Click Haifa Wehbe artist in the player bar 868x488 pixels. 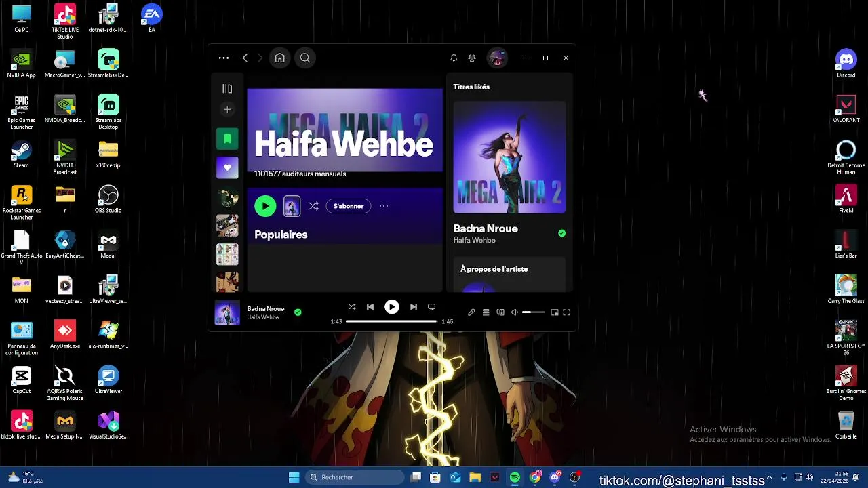[x=263, y=317]
